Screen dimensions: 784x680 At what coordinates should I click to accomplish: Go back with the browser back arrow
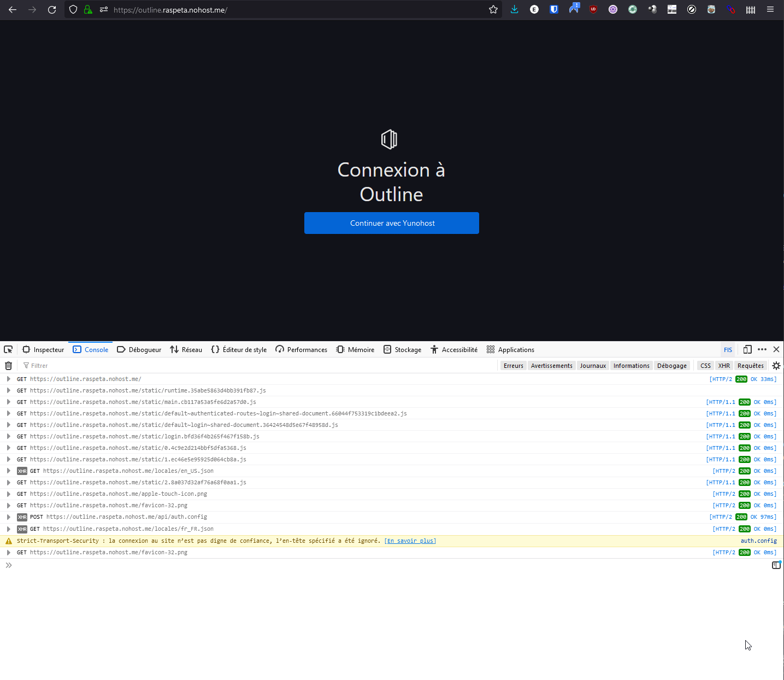coord(13,9)
